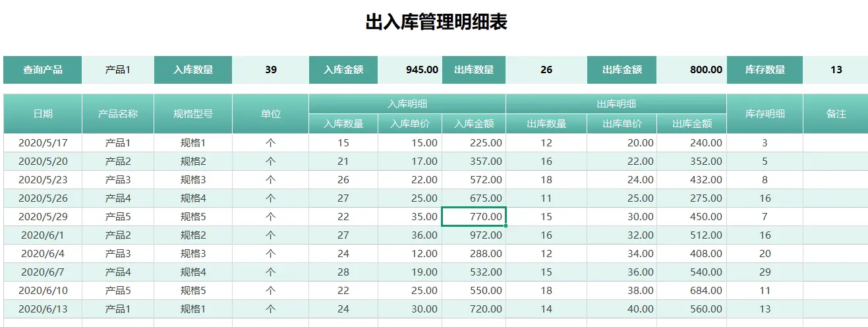
Task: Click the 入库单价 sub-header
Action: 410,123
